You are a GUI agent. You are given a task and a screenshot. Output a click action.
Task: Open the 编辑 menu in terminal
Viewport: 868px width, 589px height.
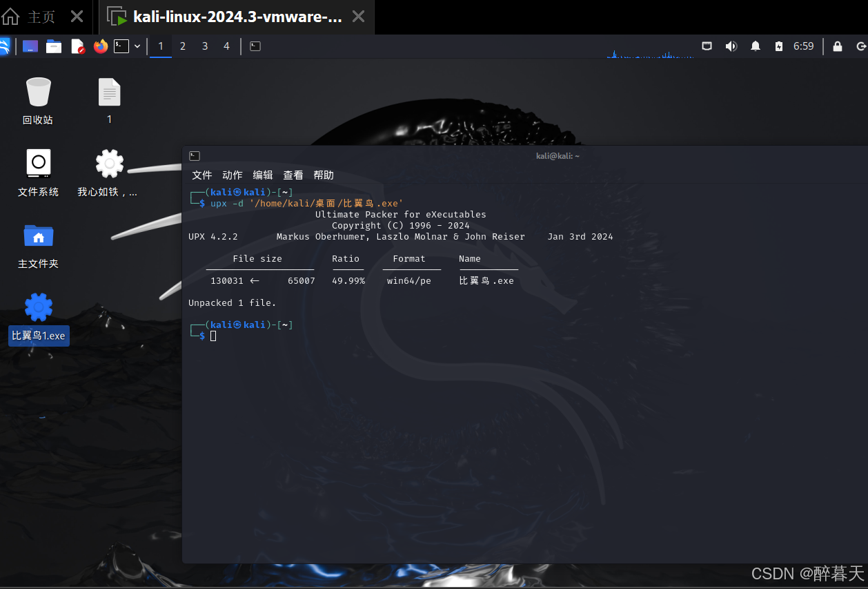pos(263,175)
